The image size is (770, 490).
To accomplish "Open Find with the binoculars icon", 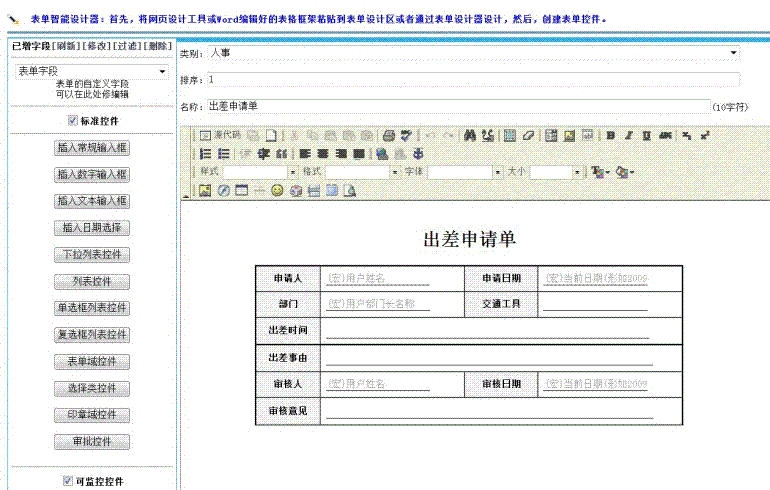I will 470,135.
